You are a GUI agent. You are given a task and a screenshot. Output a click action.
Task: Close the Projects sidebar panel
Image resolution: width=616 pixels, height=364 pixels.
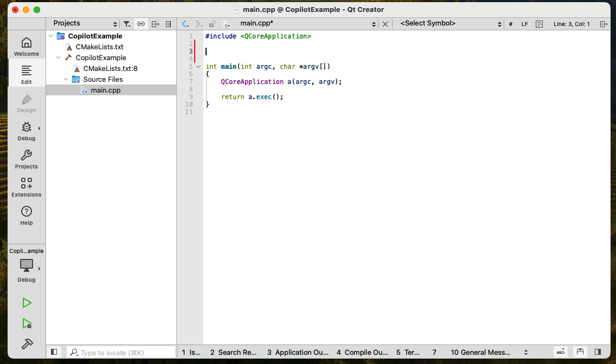(x=168, y=24)
